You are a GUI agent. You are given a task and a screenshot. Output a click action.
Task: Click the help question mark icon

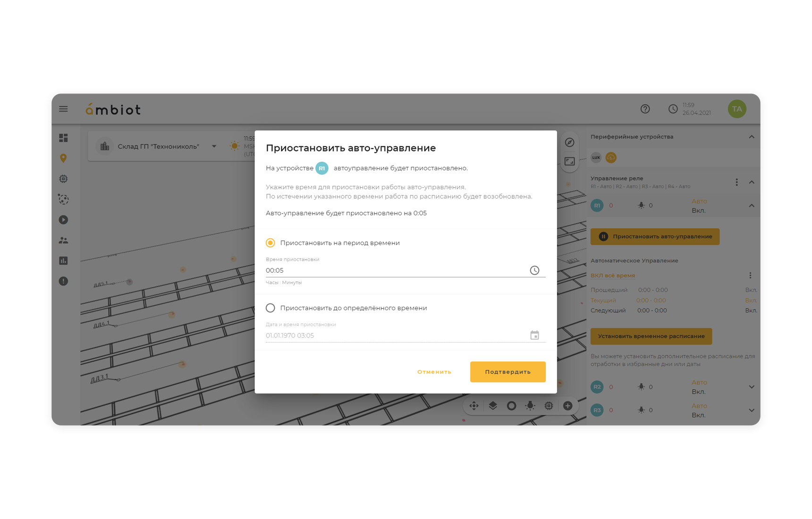pos(645,109)
